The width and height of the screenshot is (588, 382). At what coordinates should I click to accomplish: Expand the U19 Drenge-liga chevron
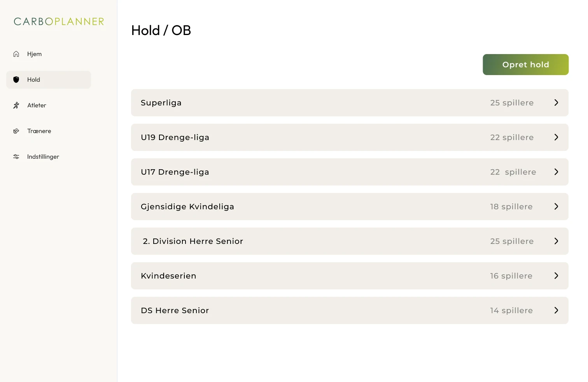click(x=556, y=137)
